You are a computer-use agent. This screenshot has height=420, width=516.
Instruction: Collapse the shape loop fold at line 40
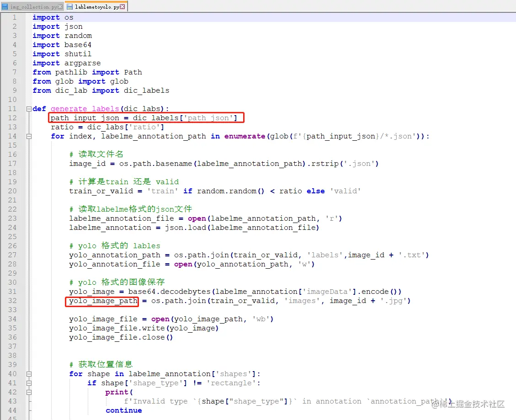coord(29,374)
